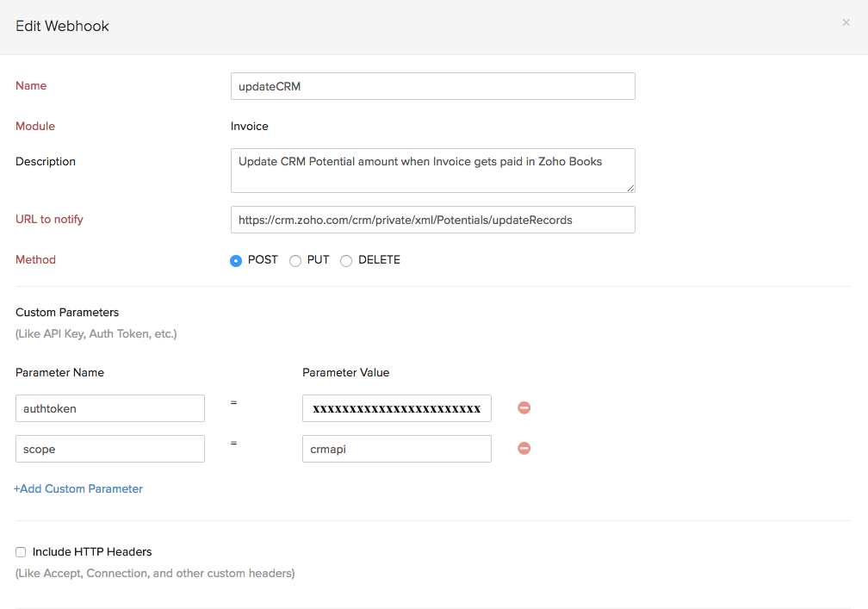Edit the webhook Description text area
868x609 pixels.
coord(432,171)
